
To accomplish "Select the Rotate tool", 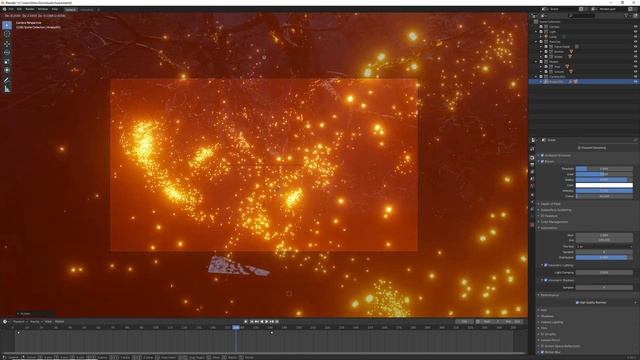I will pos(7,52).
